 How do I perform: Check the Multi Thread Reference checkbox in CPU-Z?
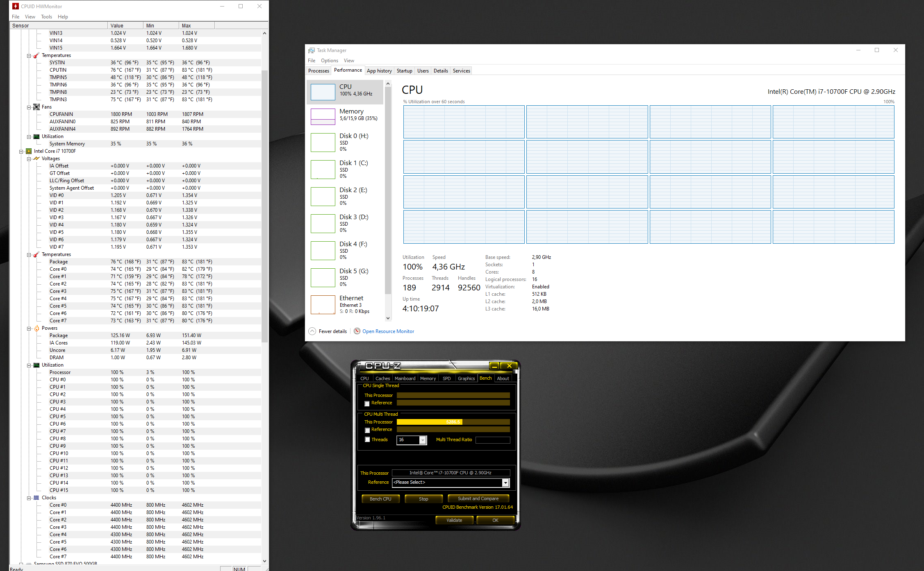pyautogui.click(x=367, y=430)
